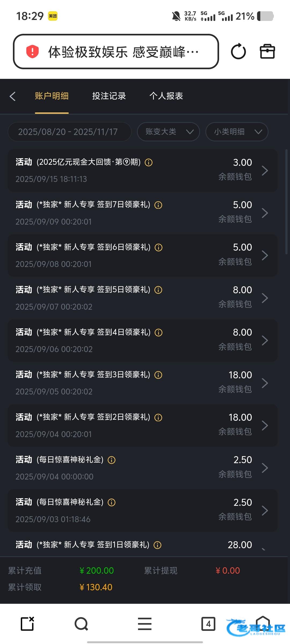Image resolution: width=290 pixels, height=644 pixels.
Task: Open the browser hamburger menu icon
Action: [145, 624]
